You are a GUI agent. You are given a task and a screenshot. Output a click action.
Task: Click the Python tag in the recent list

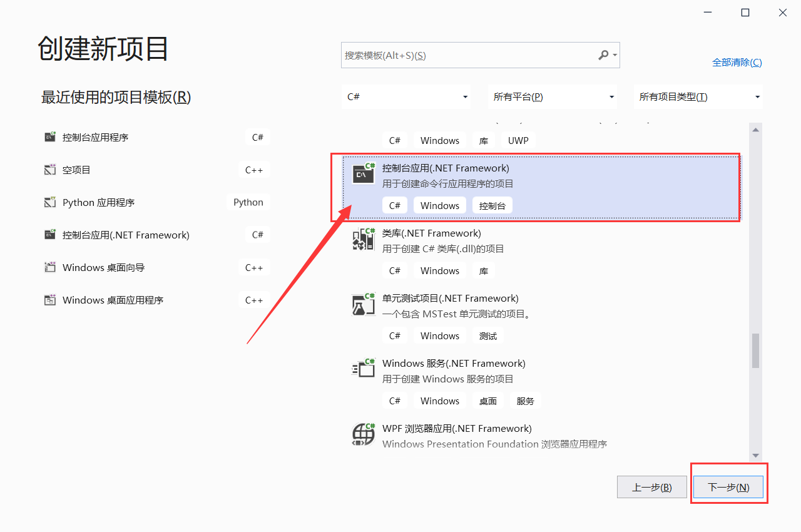point(248,202)
